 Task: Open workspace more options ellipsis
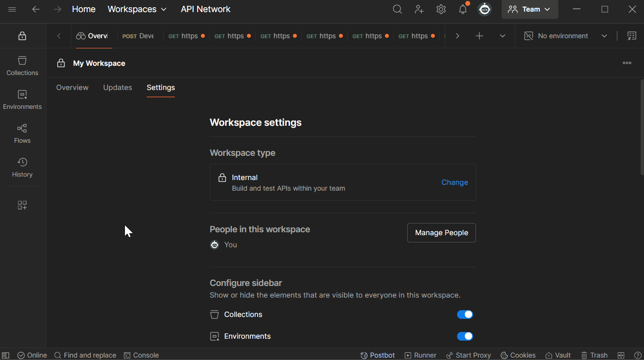627,63
